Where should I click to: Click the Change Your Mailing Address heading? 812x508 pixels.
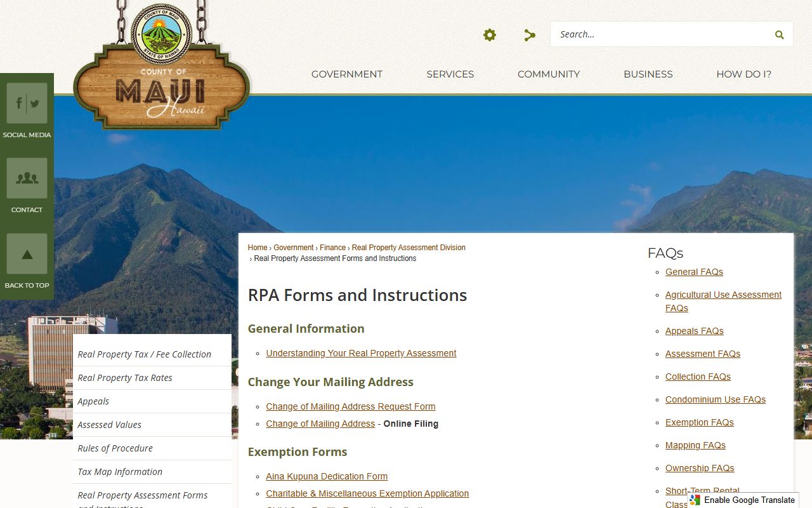(331, 382)
